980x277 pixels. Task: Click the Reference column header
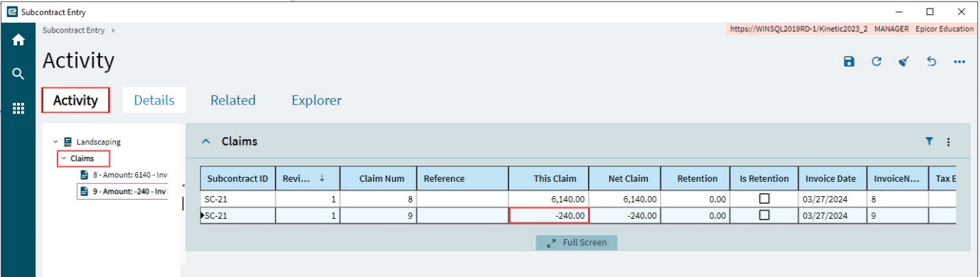click(x=462, y=178)
